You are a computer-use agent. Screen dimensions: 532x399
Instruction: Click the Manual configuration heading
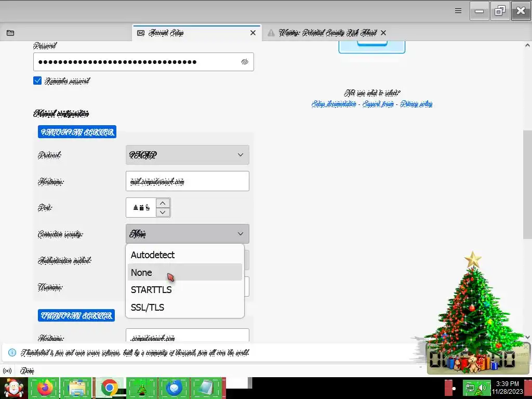pyautogui.click(x=61, y=114)
